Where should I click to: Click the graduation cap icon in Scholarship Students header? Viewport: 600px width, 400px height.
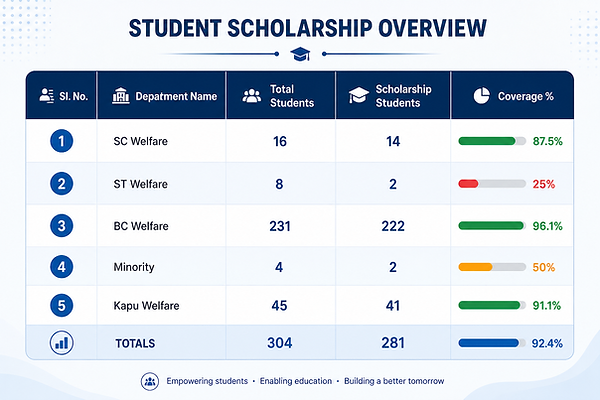click(x=359, y=95)
